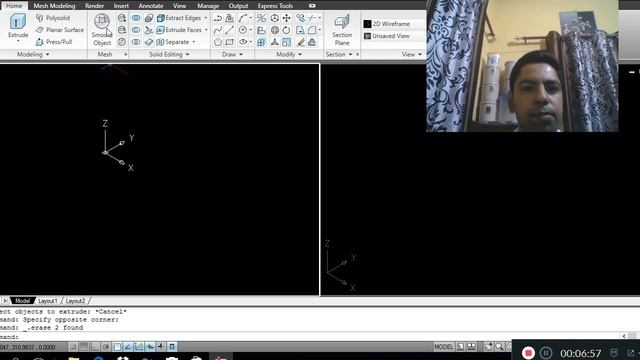
Task: Expand the View panel
Action: point(411,54)
